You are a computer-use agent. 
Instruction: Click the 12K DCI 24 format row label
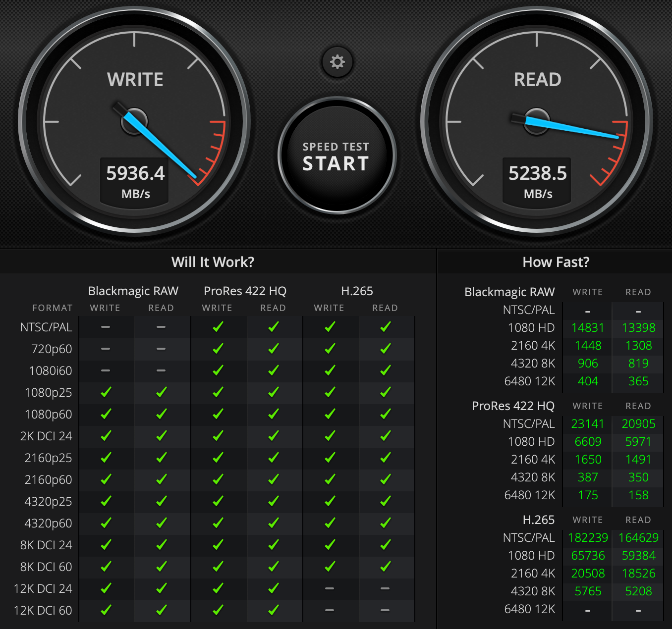click(43, 589)
